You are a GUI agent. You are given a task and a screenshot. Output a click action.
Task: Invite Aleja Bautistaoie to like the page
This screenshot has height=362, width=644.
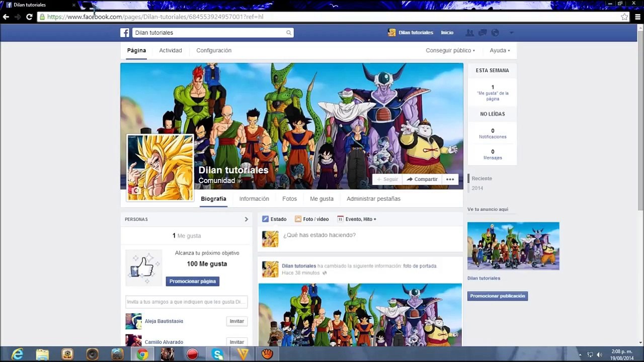pos(237,321)
